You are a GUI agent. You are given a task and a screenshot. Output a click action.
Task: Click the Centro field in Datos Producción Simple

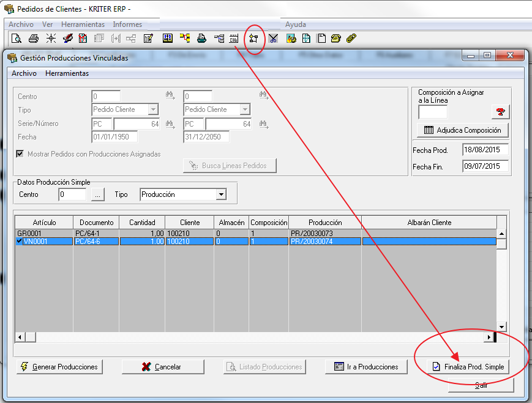pyautogui.click(x=72, y=194)
